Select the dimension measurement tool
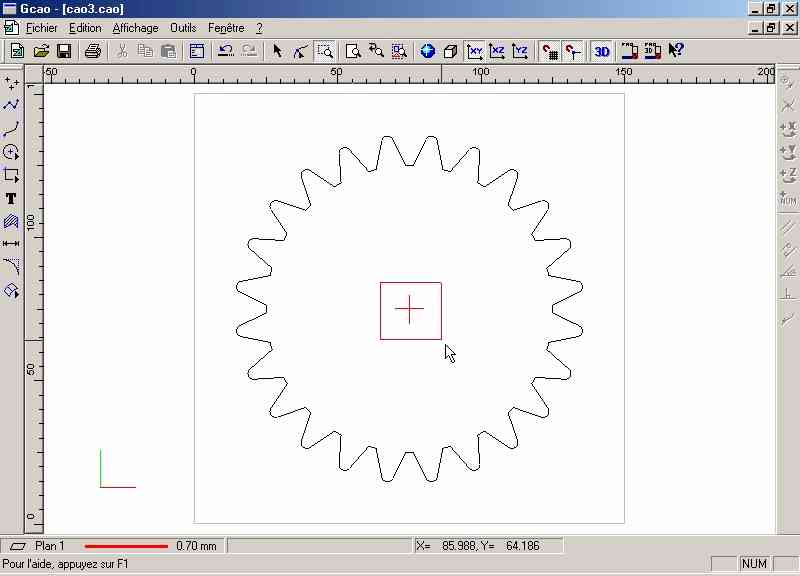This screenshot has height=576, width=800. tap(11, 243)
